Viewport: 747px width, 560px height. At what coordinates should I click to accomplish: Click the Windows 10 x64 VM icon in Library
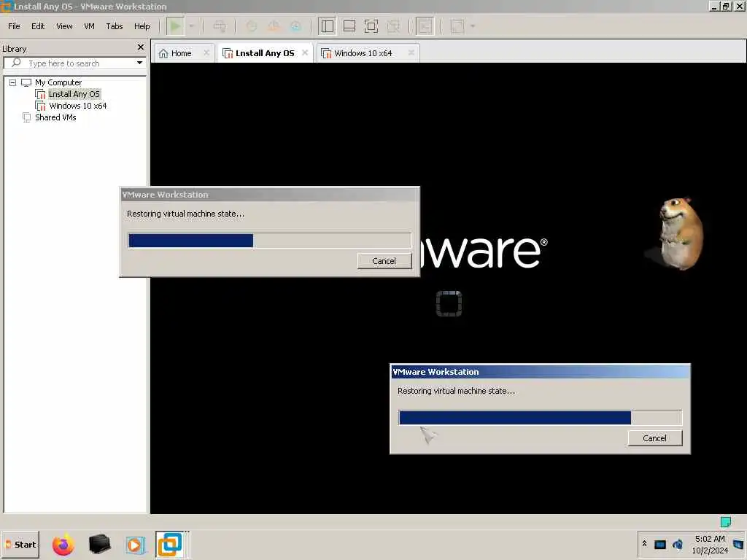coord(41,106)
